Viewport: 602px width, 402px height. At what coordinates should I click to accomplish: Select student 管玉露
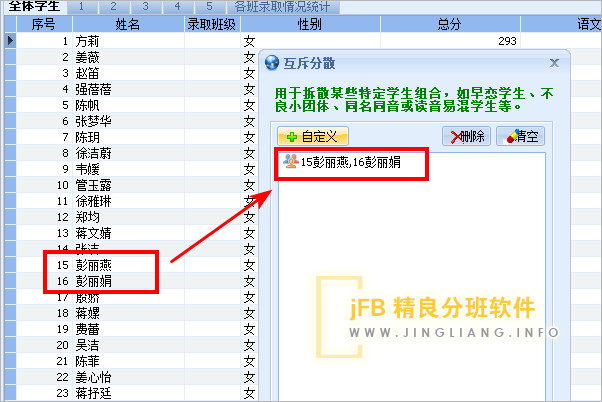tap(93, 185)
